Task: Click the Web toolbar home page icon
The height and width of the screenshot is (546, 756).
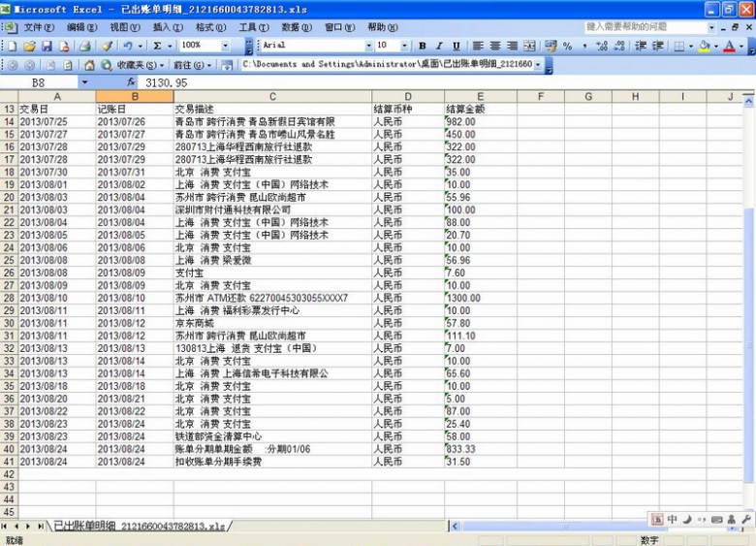Action: (89, 65)
